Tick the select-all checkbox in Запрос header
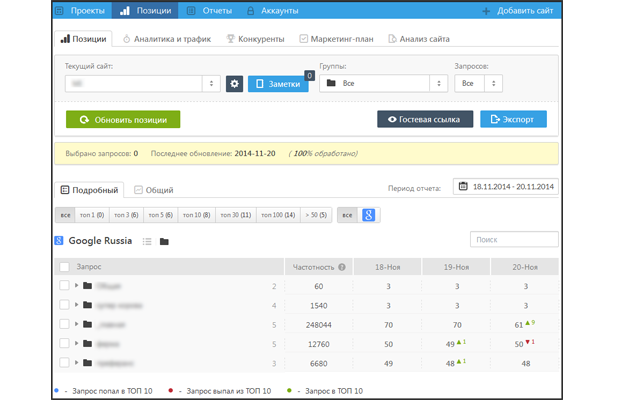Image resolution: width=640 pixels, height=400 pixels. tap(65, 267)
